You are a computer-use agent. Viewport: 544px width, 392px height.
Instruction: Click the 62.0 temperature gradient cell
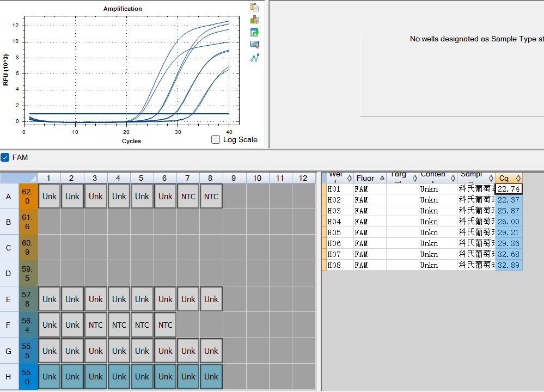tap(28, 197)
